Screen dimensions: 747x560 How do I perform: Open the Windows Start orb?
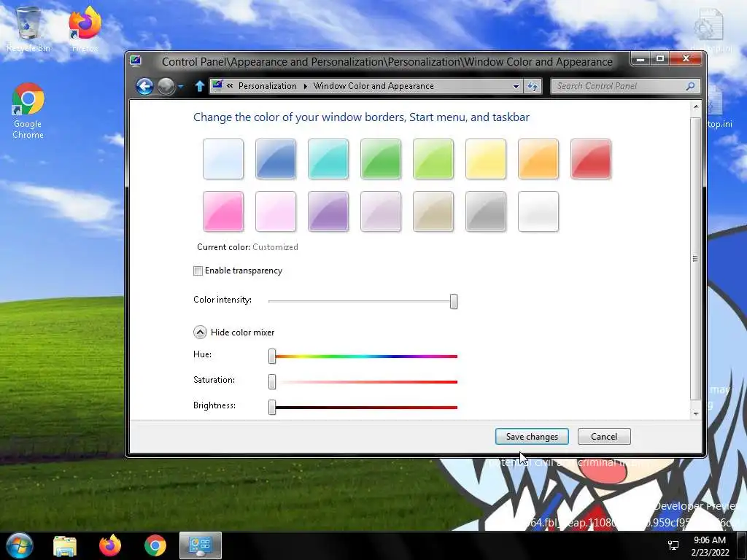(20, 545)
